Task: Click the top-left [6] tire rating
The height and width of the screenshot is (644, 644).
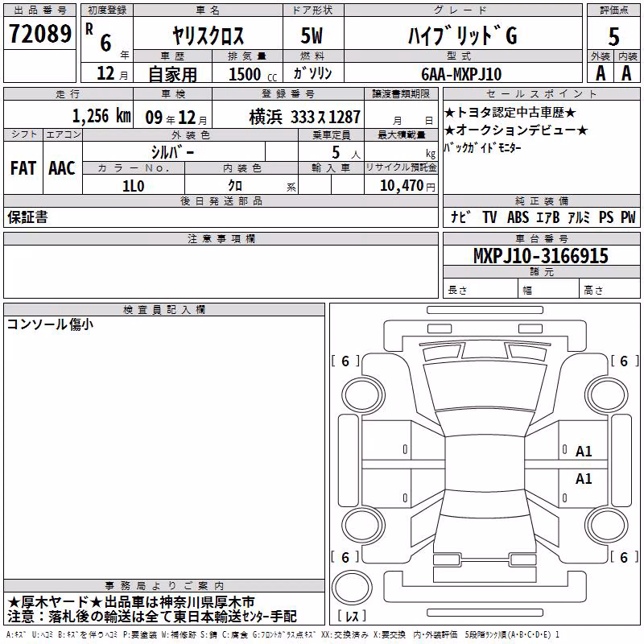Action: [345, 361]
